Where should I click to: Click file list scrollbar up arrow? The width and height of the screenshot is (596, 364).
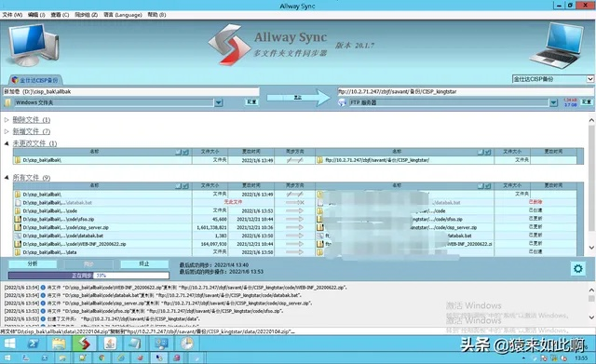(591, 120)
